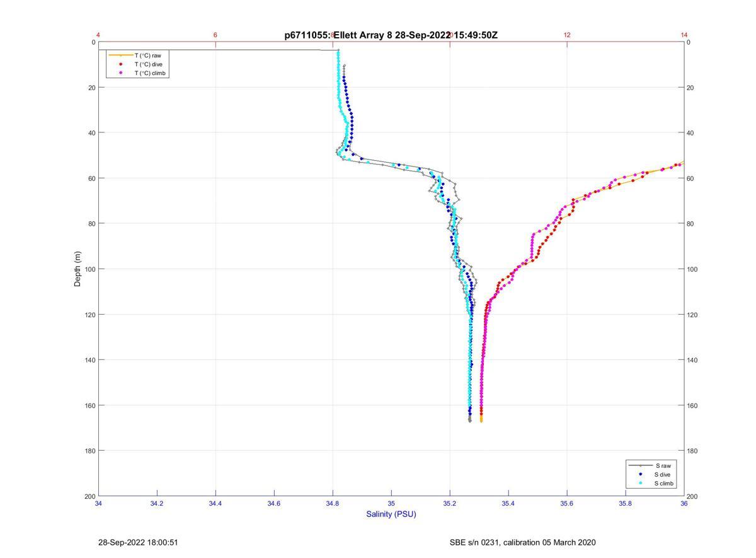This screenshot has width=756, height=558.
Task: Click the 'Salinity (PSU)' axis label
Action: click(391, 514)
